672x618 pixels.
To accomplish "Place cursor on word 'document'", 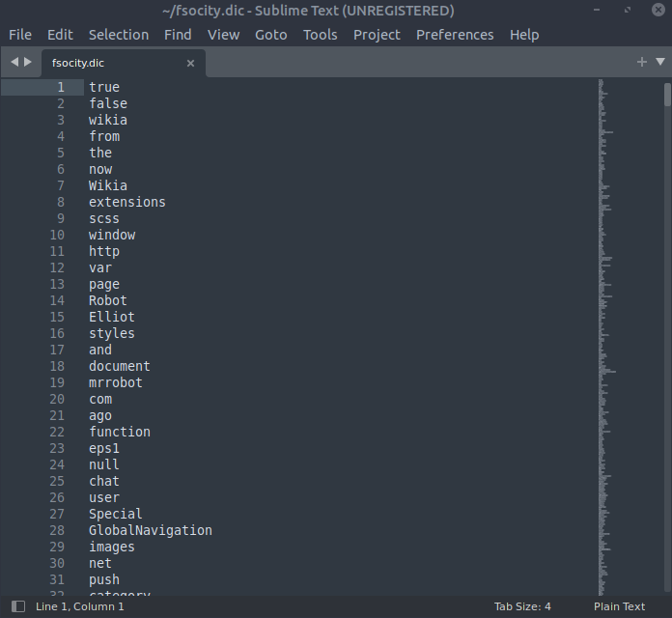I will [x=120, y=366].
